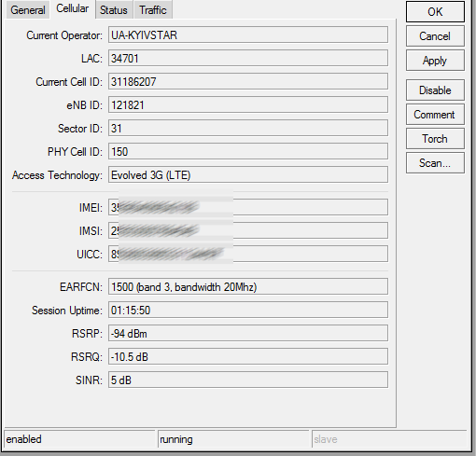Image resolution: width=476 pixels, height=456 pixels.
Task: Click the eNB ID field 121821
Action: 248,104
